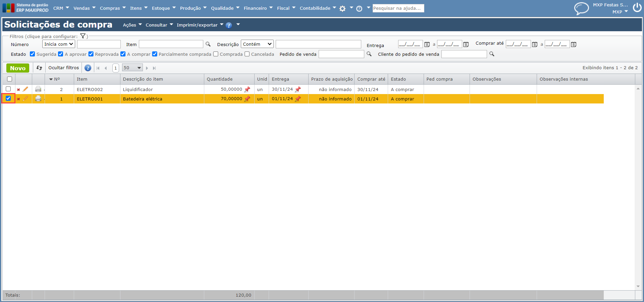The width and height of the screenshot is (644, 302).
Task: Open the top-bar help question icon
Action: coord(359,9)
